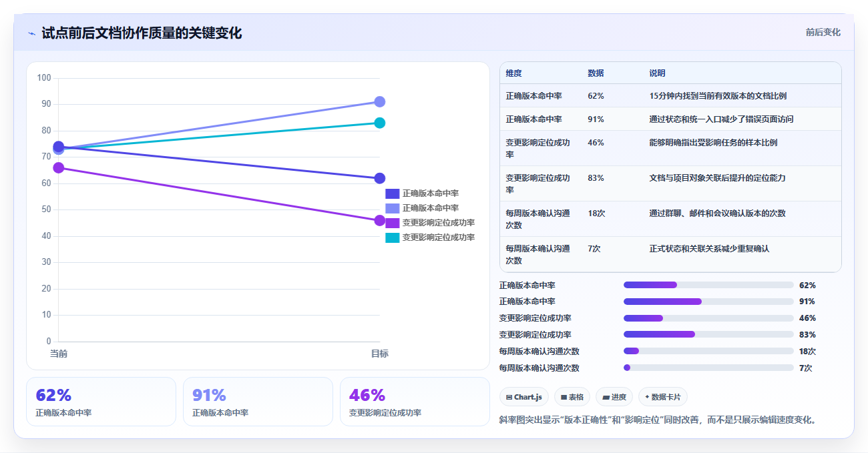Click the text 通过状态和统一入口减少了错误页面访问
Screen dimensions: 868x453
(x=721, y=119)
